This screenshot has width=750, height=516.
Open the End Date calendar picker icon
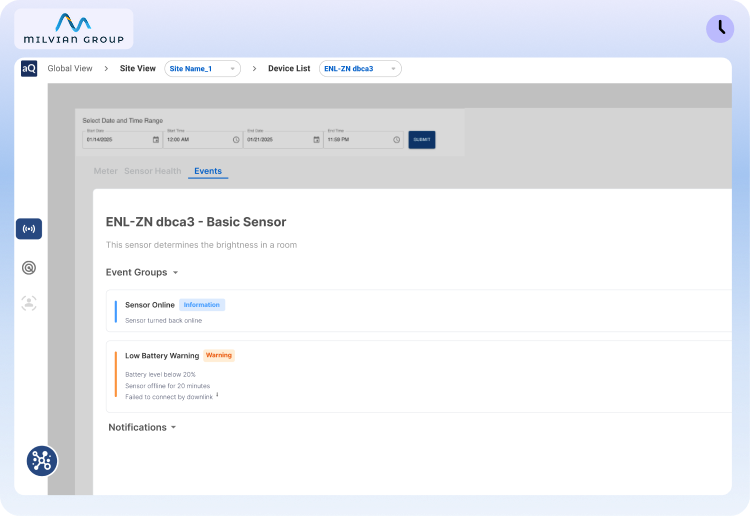point(316,140)
